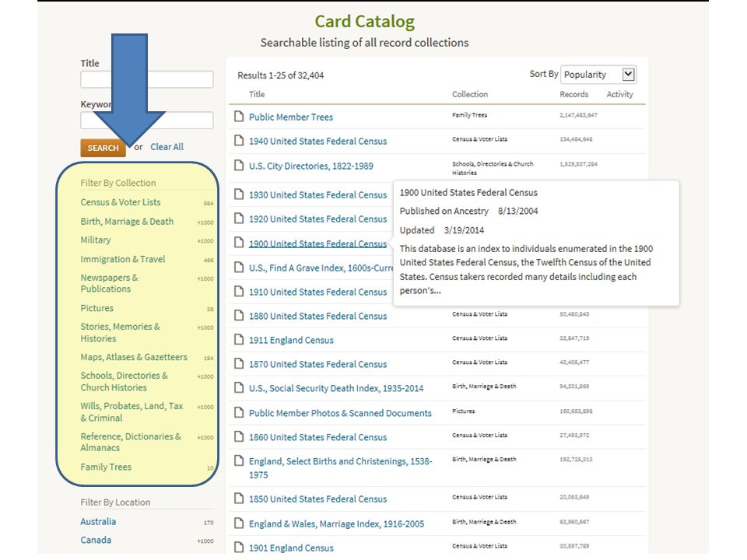Image resolution: width=747 pixels, height=560 pixels.
Task: Click the document icon beside 1870 United States Federal Census
Action: 239,363
